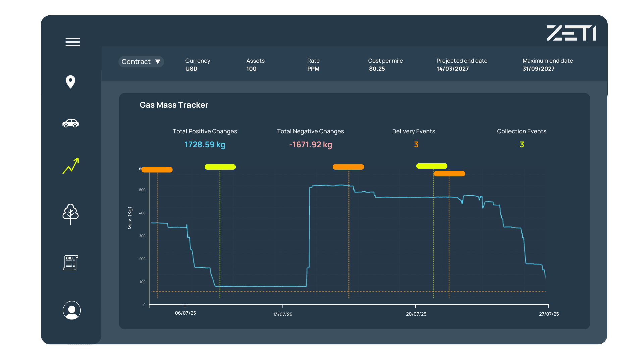Click the Total Positive Changes value
The width and height of the screenshot is (644, 362).
click(205, 145)
